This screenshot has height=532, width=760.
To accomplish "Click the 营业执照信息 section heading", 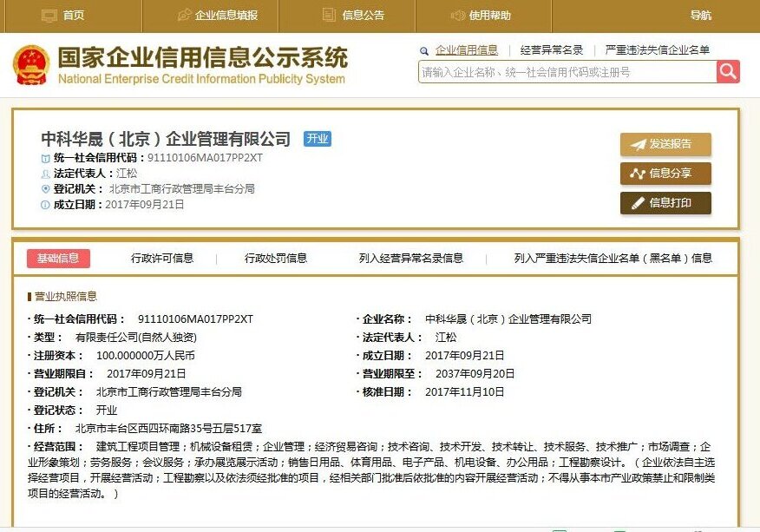I will coord(66,297).
